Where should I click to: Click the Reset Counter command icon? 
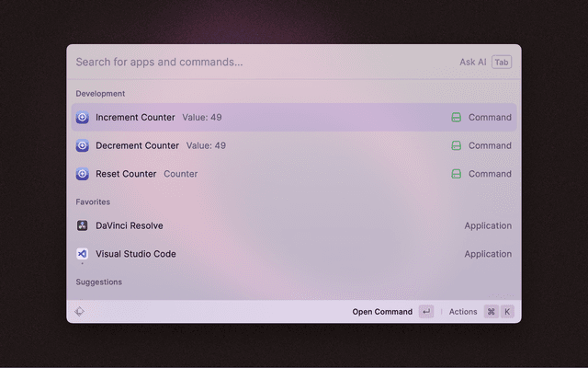click(83, 174)
